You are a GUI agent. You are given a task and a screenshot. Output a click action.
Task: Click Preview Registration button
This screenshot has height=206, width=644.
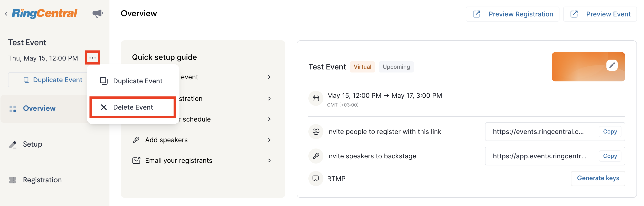coord(512,14)
